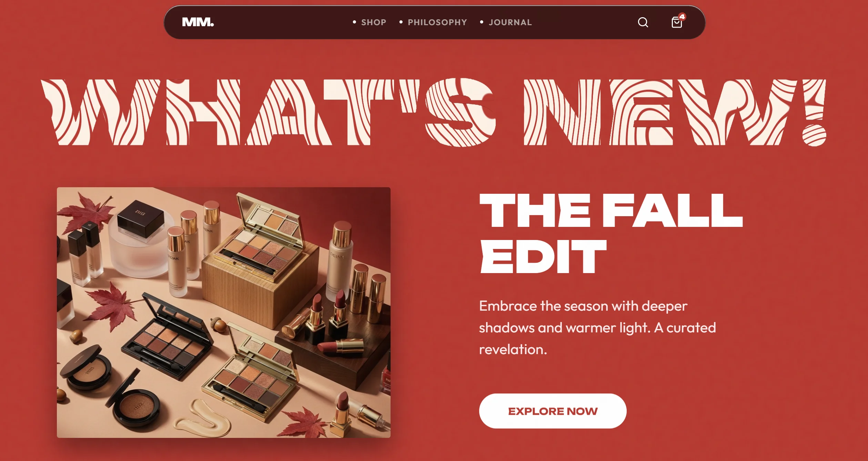Go to the SHOP menu item
Image resolution: width=868 pixels, height=461 pixels.
point(374,22)
